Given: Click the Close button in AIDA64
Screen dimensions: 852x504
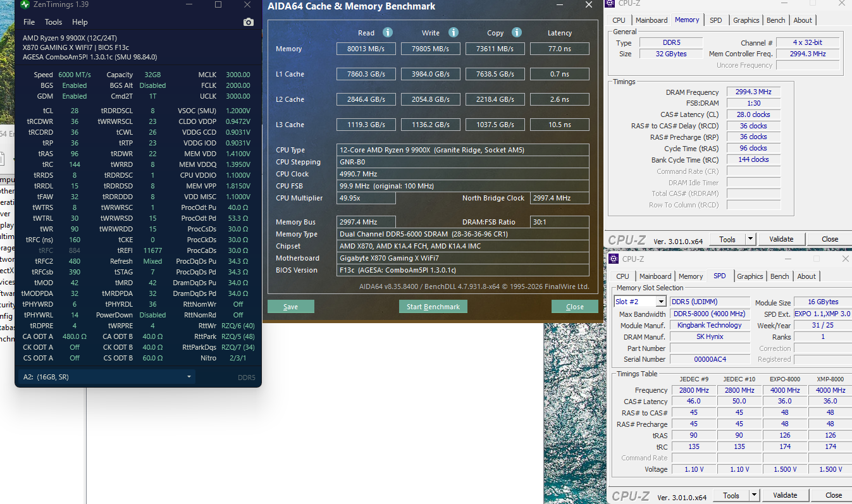Looking at the screenshot, I should point(575,307).
